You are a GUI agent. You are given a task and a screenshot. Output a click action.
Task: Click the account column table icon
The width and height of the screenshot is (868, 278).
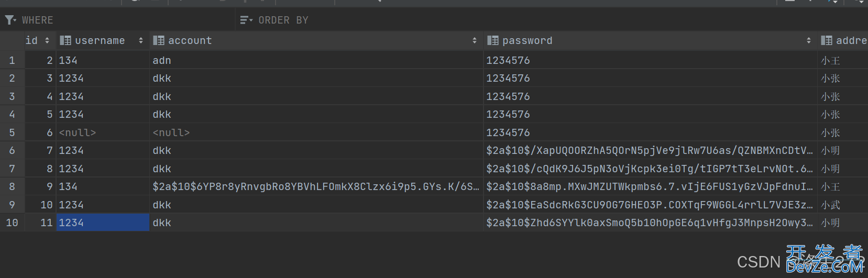click(x=159, y=40)
